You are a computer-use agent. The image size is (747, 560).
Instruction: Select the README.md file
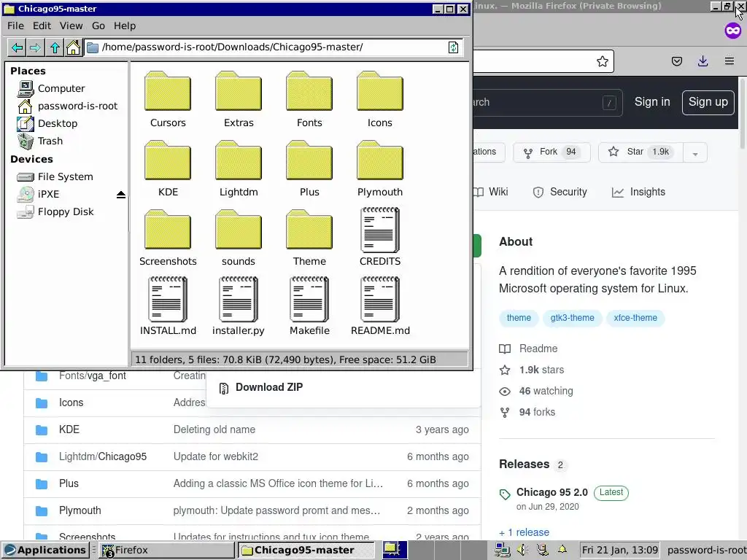click(x=379, y=306)
